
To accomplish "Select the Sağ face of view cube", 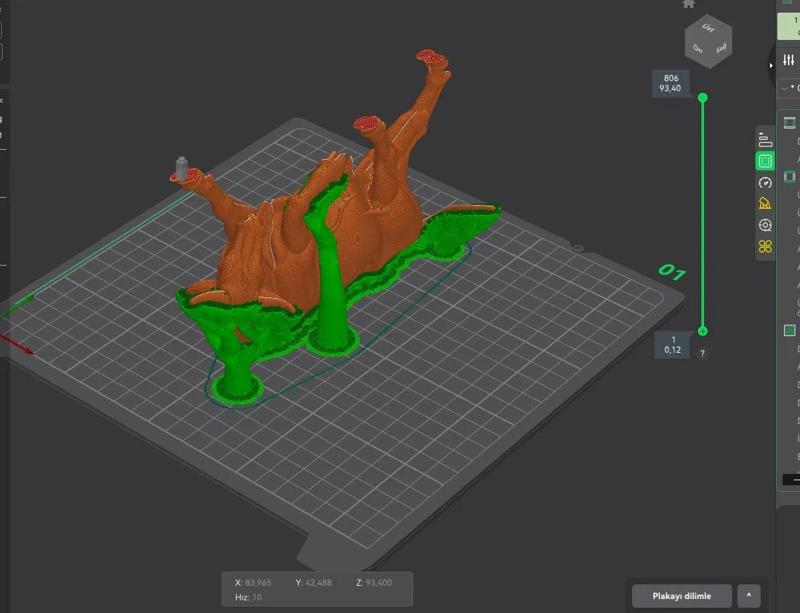I will pos(720,50).
